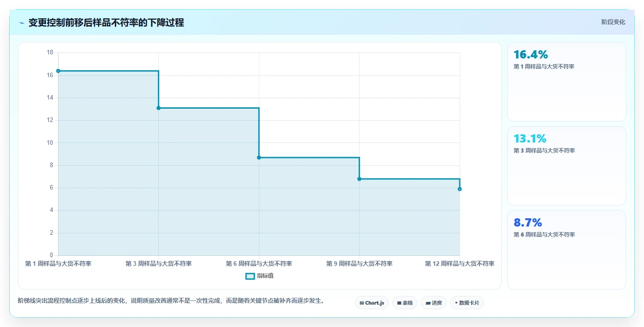The height and width of the screenshot is (327, 644).
Task: Click the 第 1 周样品与大货不符率 card caption
Action: pos(544,67)
